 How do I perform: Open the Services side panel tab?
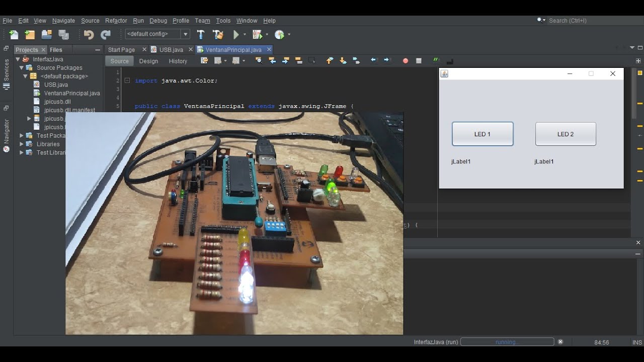coord(7,74)
